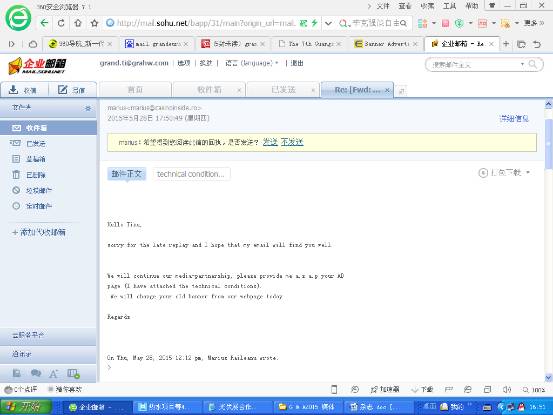Click the magnifier icon in mail search
The image size is (553, 415).
533,64
